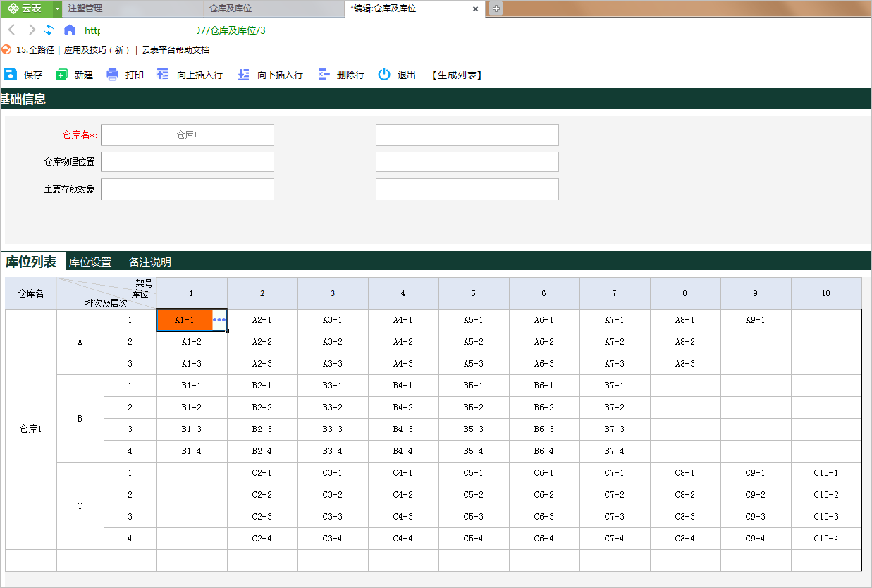Select cell A5-2

474,342
